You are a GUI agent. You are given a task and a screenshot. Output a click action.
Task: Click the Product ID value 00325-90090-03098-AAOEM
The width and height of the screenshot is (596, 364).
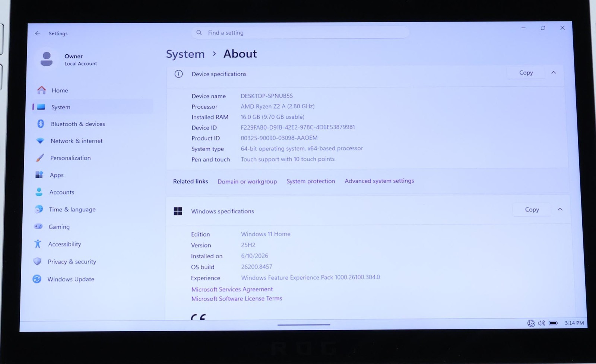(x=279, y=138)
